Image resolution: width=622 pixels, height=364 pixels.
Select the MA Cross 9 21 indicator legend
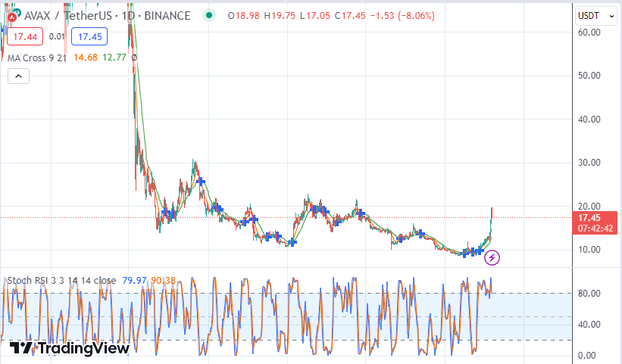point(36,57)
